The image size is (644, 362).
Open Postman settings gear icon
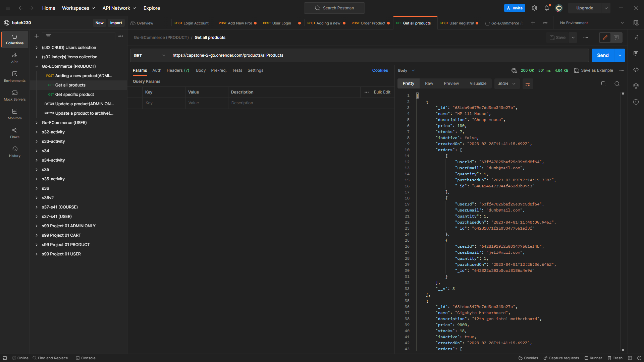click(535, 8)
